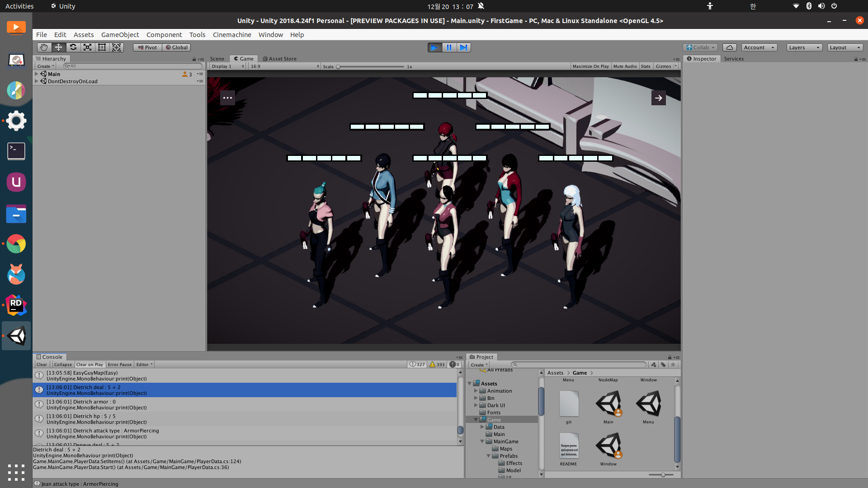The height and width of the screenshot is (488, 868).
Task: Open the Layout dropdown
Action: click(x=845, y=47)
